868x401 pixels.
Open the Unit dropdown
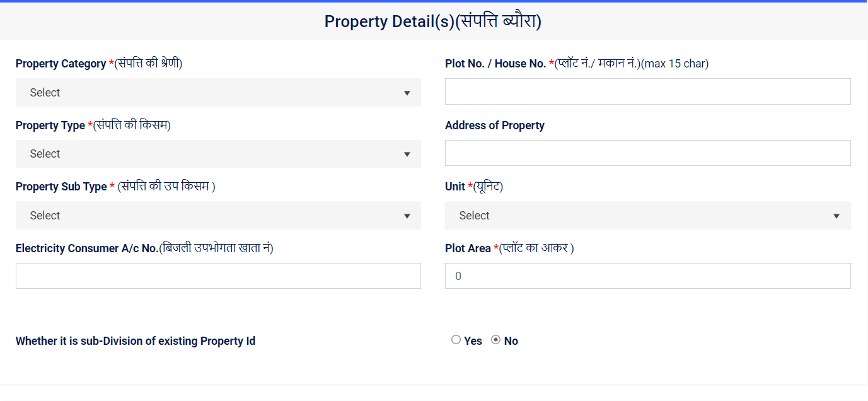(647, 215)
